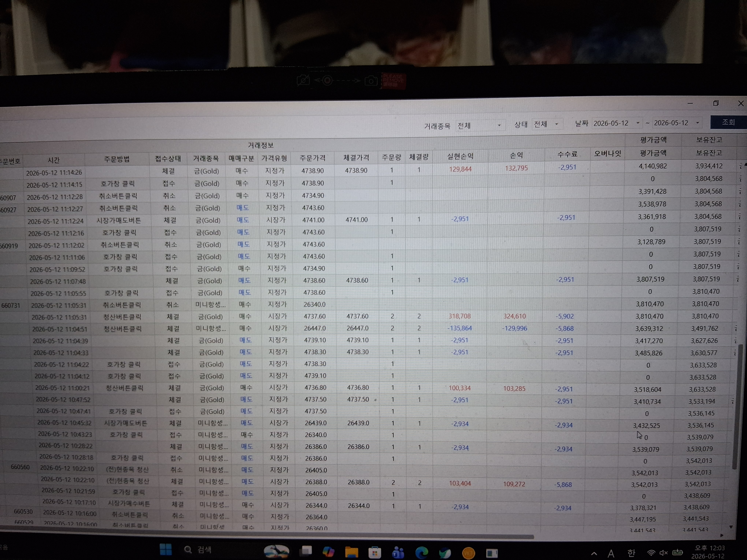Click the profit value 103,285
The image size is (747, 560).
[514, 389]
